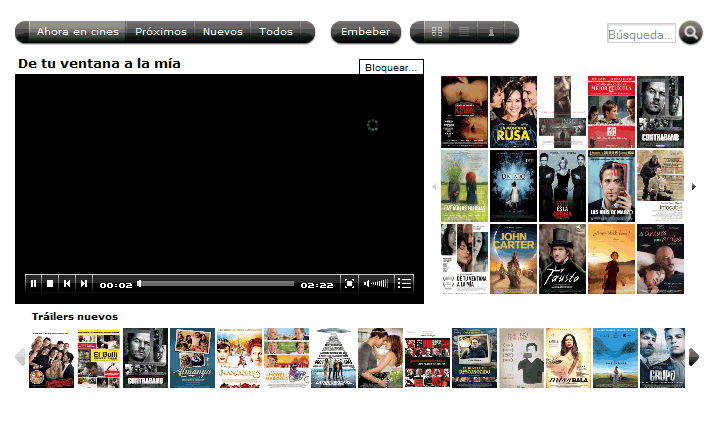This screenshot has height=423, width=712.
Task: Select the Kevin movie poster
Action: pyautogui.click(x=464, y=112)
